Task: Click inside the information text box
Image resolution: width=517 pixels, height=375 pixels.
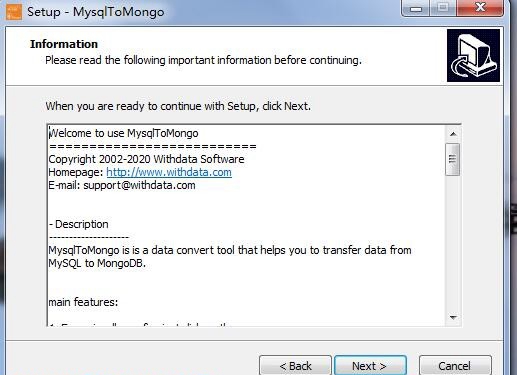Action: [x=247, y=225]
